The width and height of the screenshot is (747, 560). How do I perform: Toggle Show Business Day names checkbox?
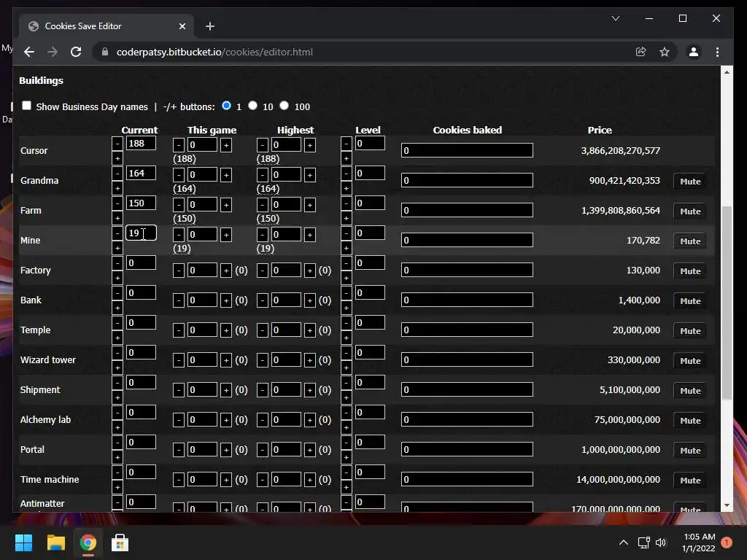pos(27,106)
